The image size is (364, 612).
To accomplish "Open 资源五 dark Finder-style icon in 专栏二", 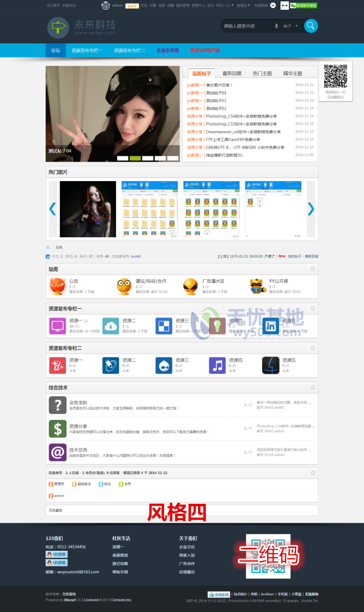I will coord(271,365).
